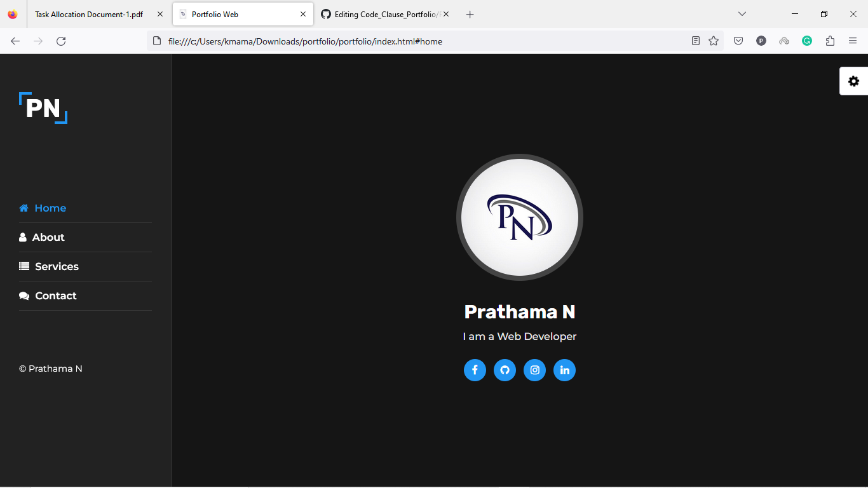The width and height of the screenshot is (868, 488).
Task: Click the page info icon in address bar
Action: tap(158, 41)
